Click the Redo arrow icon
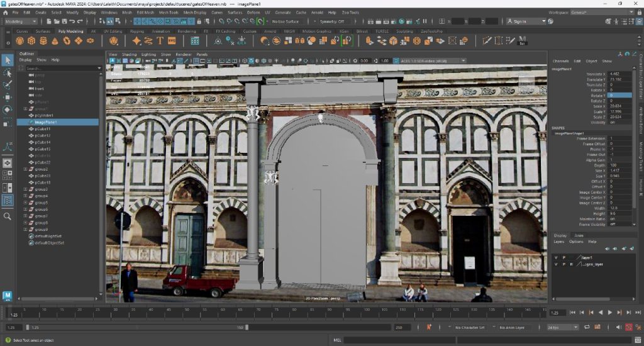 (80, 21)
